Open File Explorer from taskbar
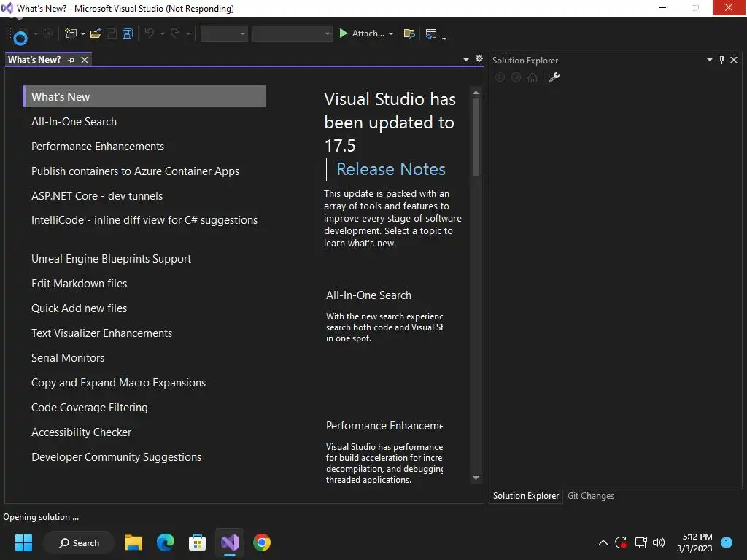The image size is (747, 560). click(x=133, y=542)
